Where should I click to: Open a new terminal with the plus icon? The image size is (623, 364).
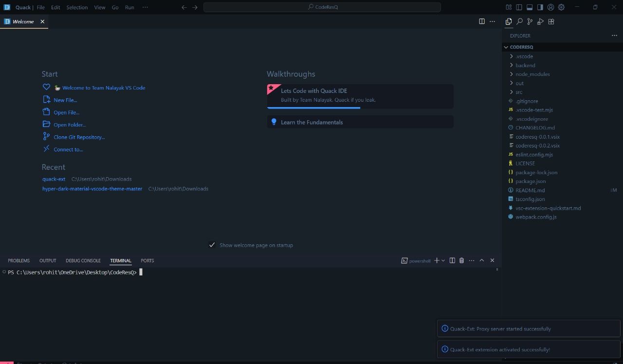[x=437, y=260]
